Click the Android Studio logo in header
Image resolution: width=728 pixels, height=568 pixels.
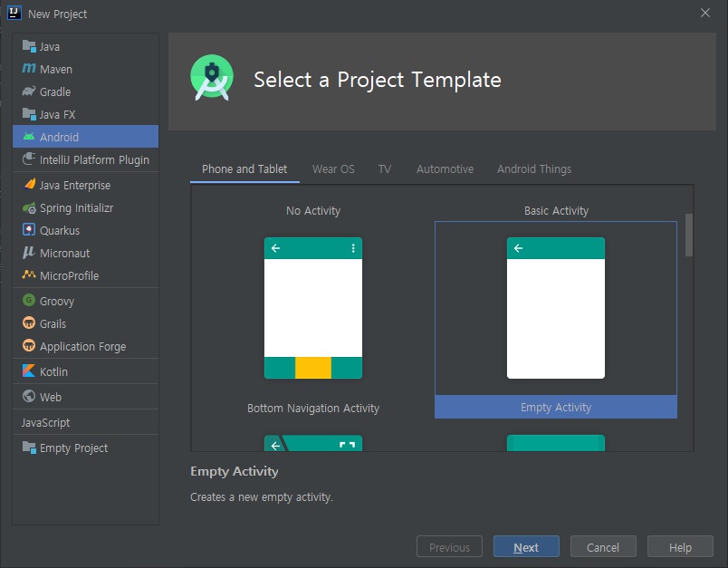(212, 78)
